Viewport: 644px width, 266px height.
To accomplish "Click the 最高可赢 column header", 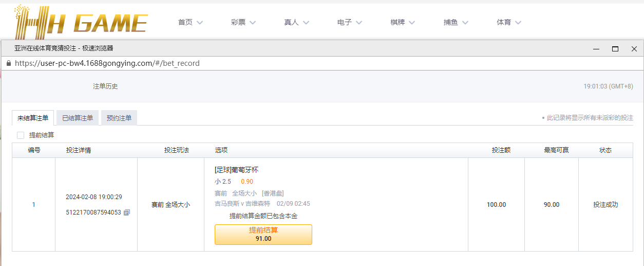I will pyautogui.click(x=557, y=150).
